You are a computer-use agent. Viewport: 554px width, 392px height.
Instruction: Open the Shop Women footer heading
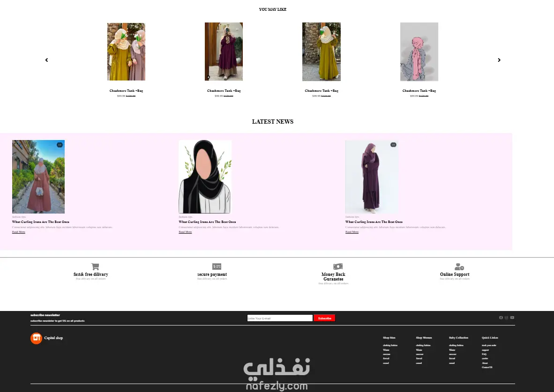point(424,338)
